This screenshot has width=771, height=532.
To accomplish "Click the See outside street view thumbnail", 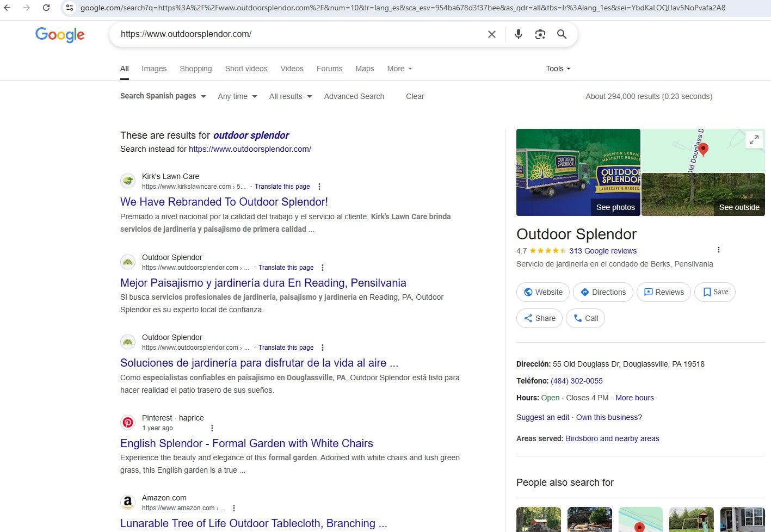I will click(x=703, y=194).
